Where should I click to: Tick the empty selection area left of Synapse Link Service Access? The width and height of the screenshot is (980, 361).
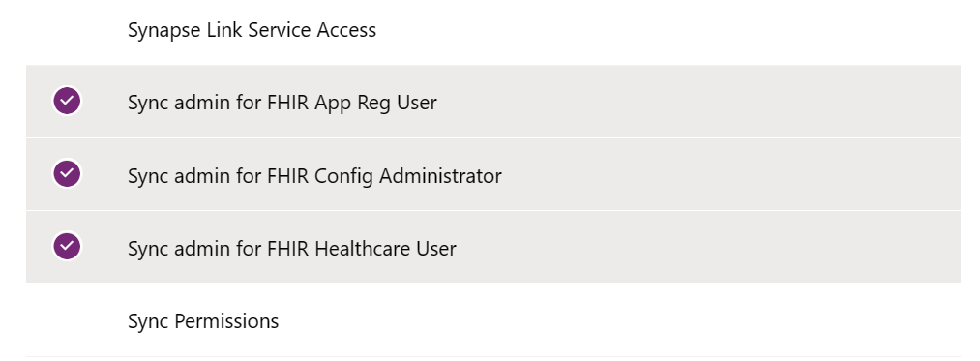pos(67,29)
